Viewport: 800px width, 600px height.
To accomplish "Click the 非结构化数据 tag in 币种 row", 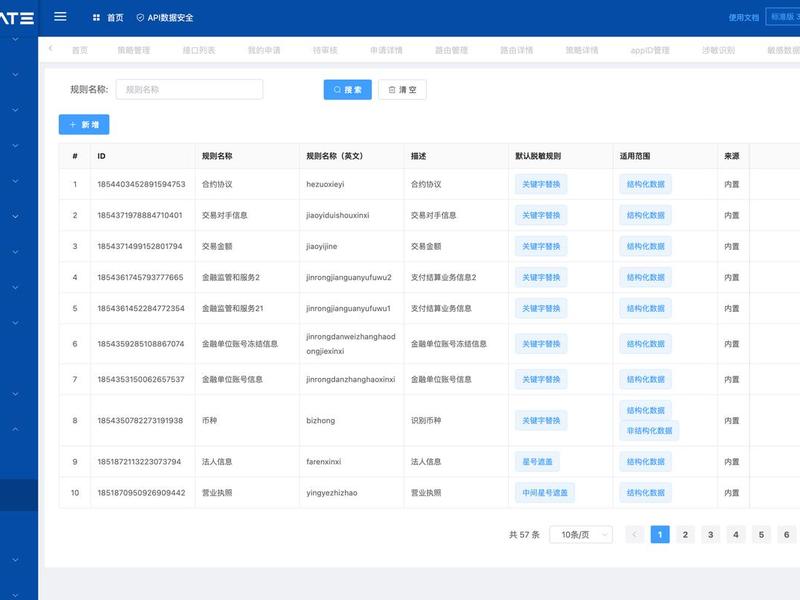I will point(649,431).
